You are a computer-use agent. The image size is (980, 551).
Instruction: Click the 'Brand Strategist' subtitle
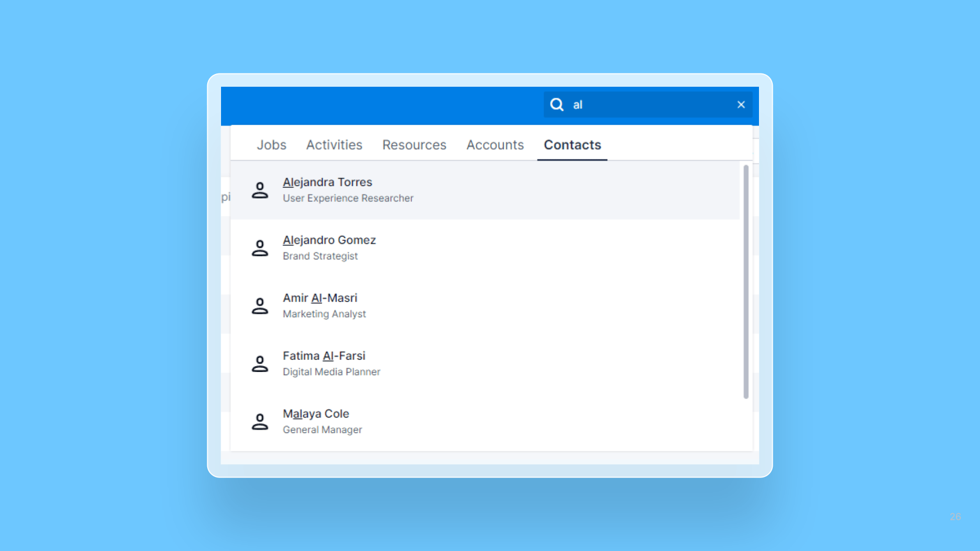point(321,256)
